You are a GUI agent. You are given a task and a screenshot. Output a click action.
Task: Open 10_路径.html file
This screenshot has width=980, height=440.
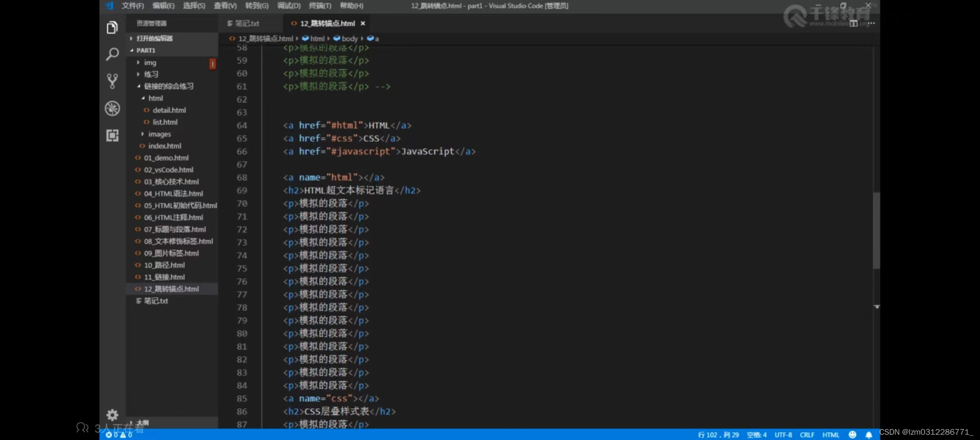click(x=172, y=265)
